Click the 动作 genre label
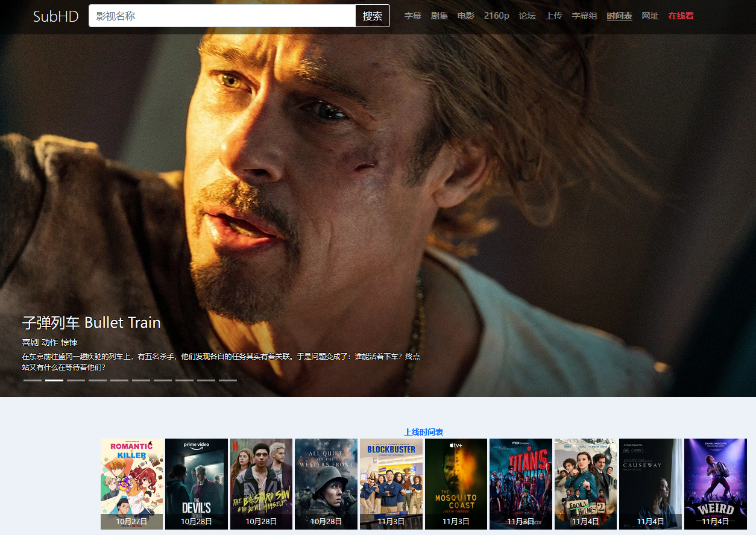Screen dimensions: 756x535 click(50, 342)
